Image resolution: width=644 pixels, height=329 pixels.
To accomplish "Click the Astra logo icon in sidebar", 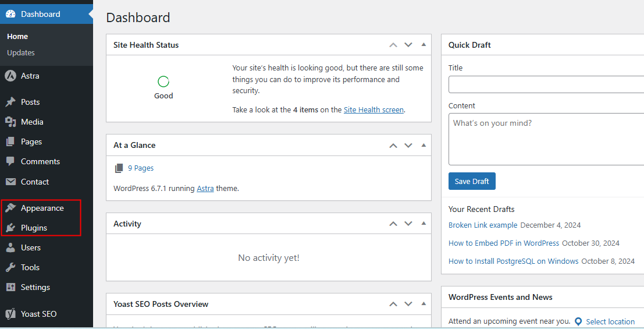I will (x=10, y=76).
